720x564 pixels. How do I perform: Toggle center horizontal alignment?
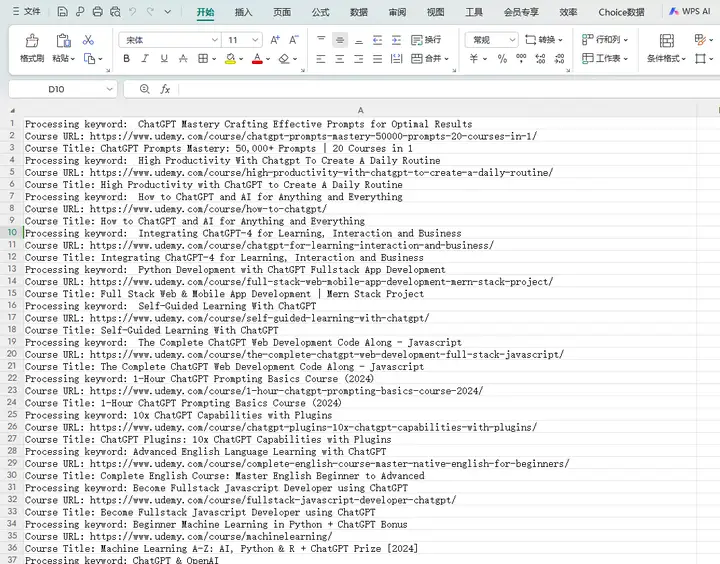(x=340, y=58)
